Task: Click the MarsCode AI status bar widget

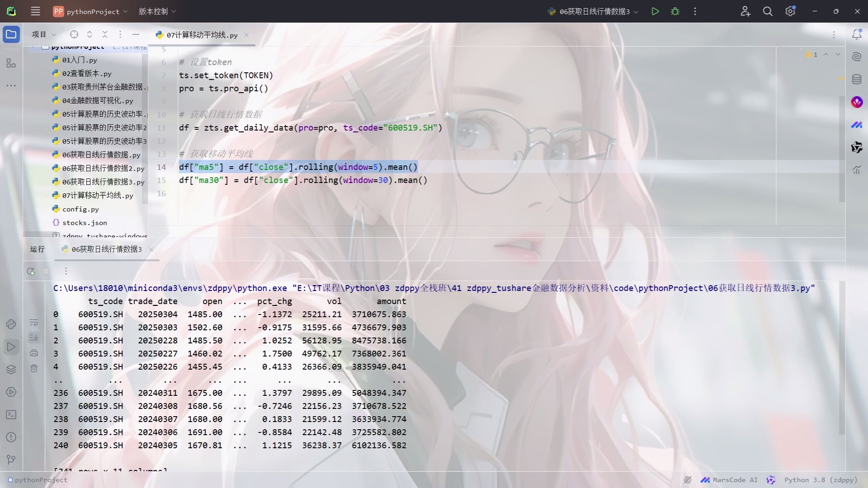Action: click(x=729, y=480)
